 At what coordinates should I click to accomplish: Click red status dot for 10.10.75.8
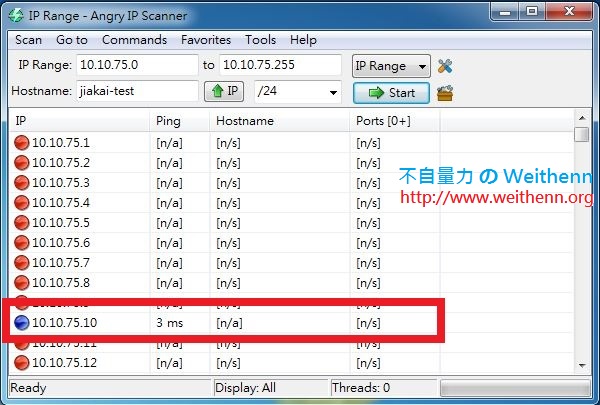pyautogui.click(x=21, y=283)
